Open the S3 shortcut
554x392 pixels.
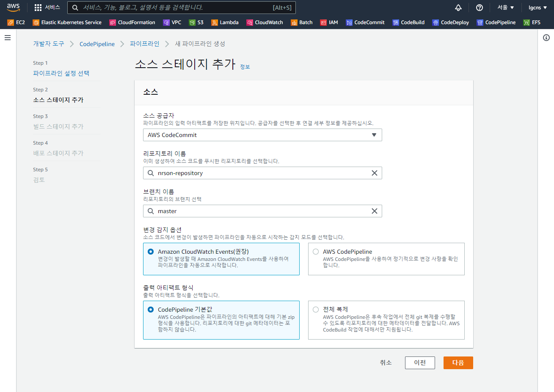pos(196,22)
